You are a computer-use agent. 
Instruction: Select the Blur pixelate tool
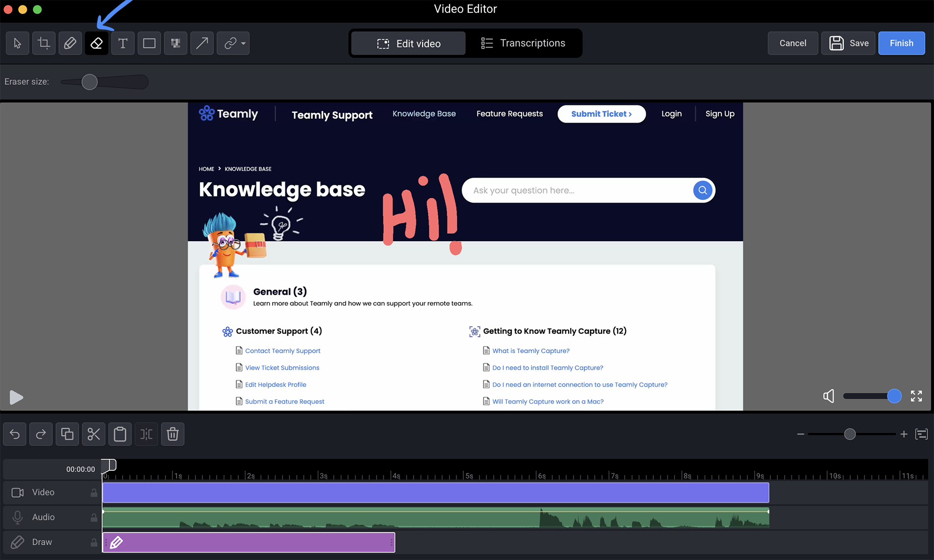[176, 43]
